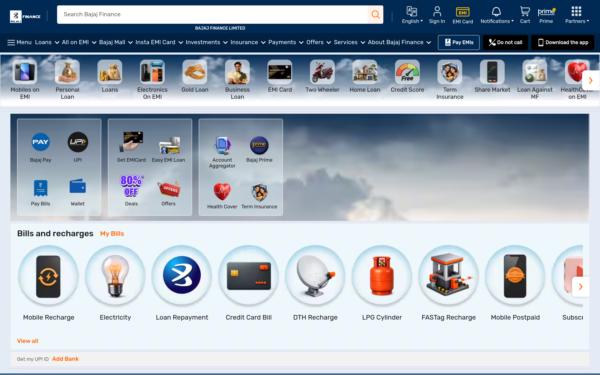Viewport: 600px width, 375px height.
Task: Expand the Notifications dropdown
Action: tap(497, 15)
